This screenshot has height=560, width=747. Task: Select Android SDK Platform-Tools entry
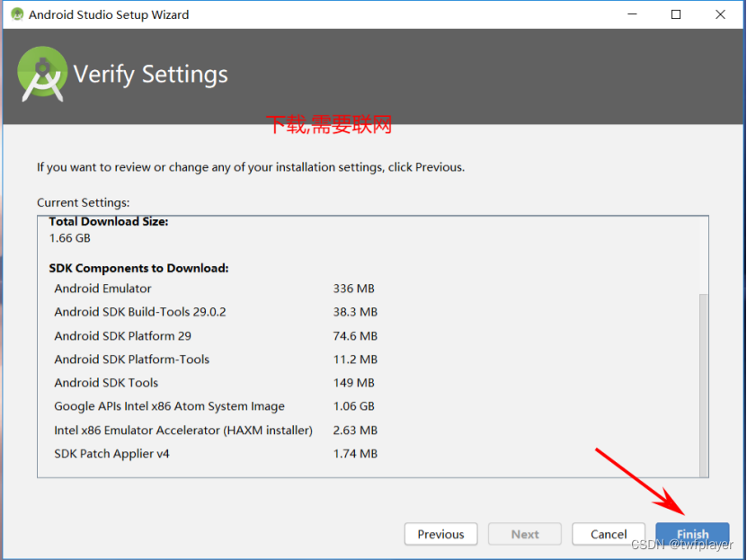tap(131, 359)
